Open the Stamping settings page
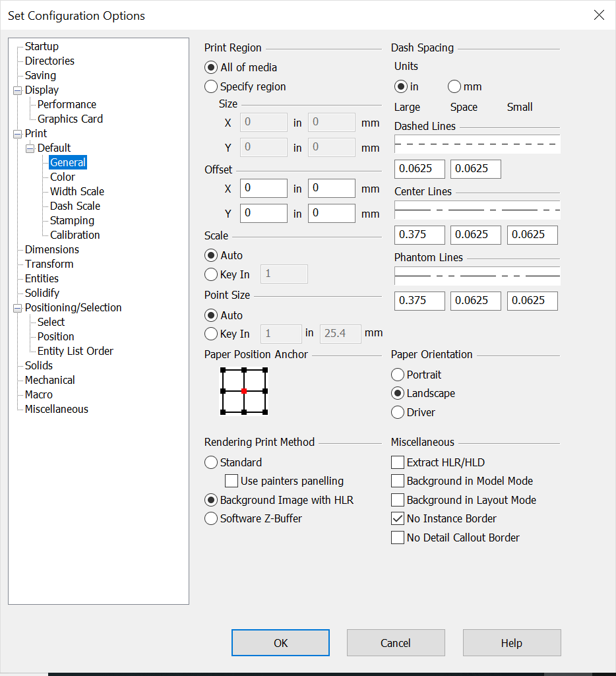Screen dimensions: 616x676 [x=71, y=220]
